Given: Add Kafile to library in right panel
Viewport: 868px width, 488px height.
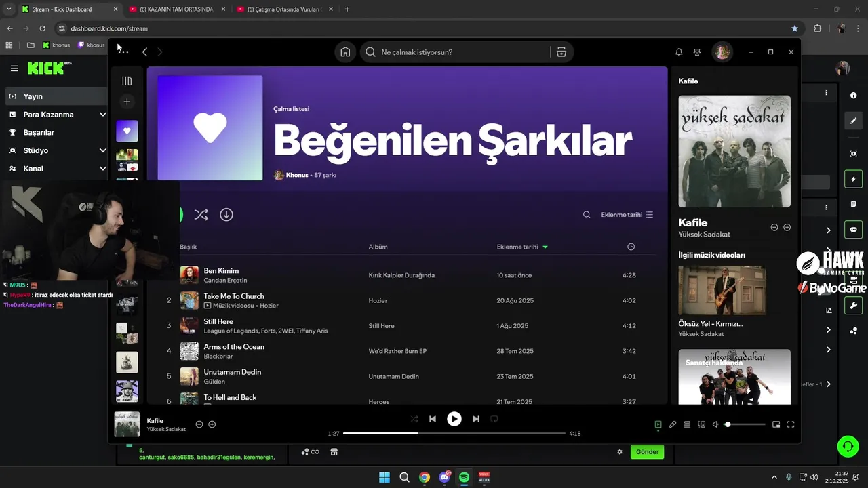Looking at the screenshot, I should pyautogui.click(x=787, y=227).
